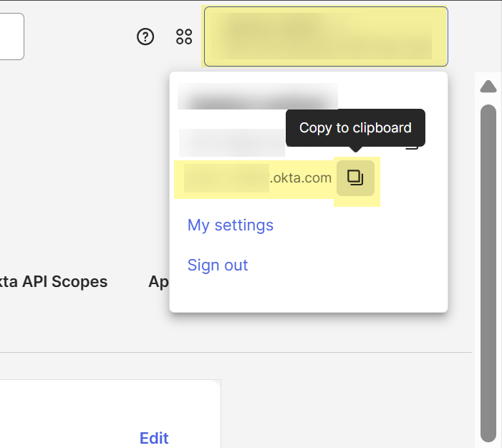Screen dimensions: 502x448
Task: Open the Okta apps grid icon
Action: point(184,36)
